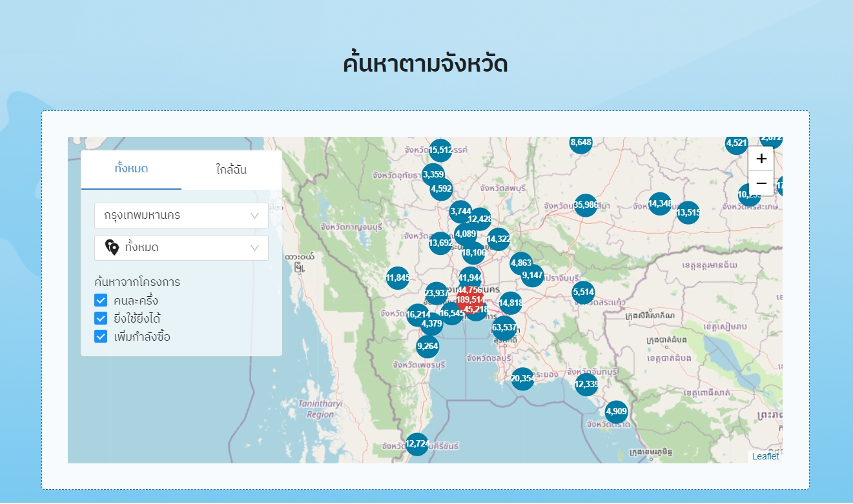Open the Leaflet attribution link
The height and width of the screenshot is (504, 853).
766,456
